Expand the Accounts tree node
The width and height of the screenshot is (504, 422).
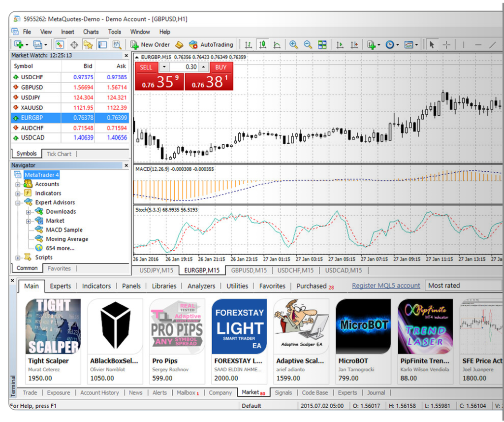[x=18, y=184]
